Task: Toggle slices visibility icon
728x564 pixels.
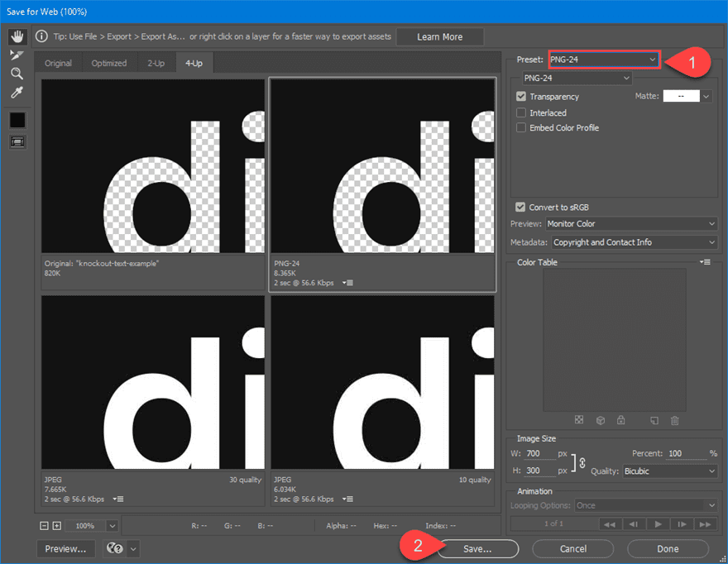Action: pos(17,141)
